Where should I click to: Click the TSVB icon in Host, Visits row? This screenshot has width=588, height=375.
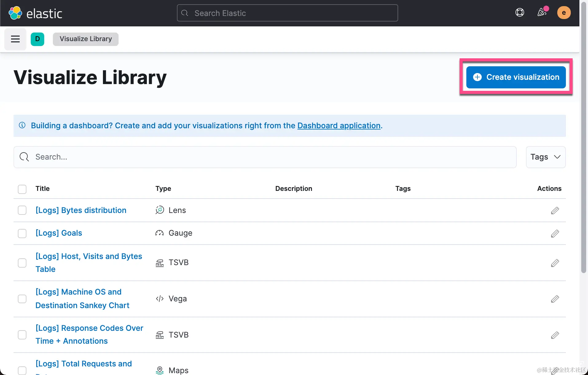(160, 263)
